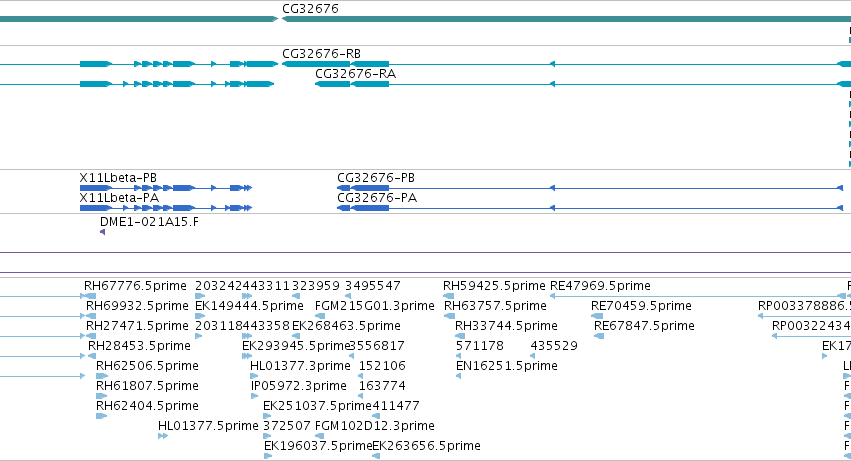Click the FGM102D12.3prime EST label

click(x=375, y=426)
